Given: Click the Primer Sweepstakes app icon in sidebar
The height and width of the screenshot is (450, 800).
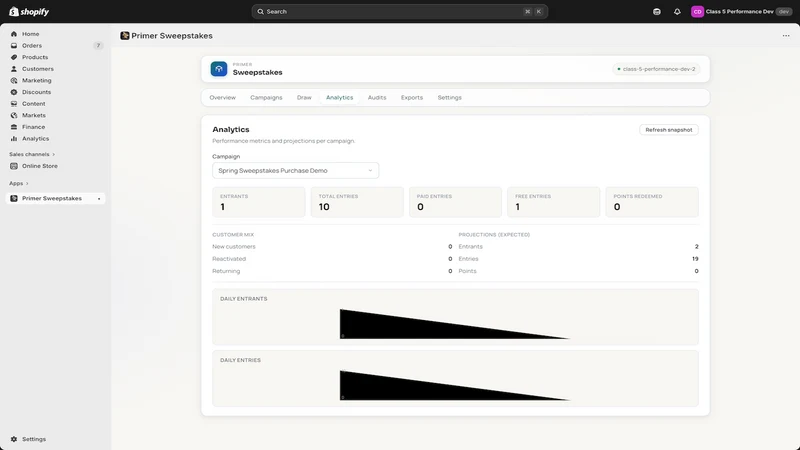Looking at the screenshot, I should [x=14, y=198].
